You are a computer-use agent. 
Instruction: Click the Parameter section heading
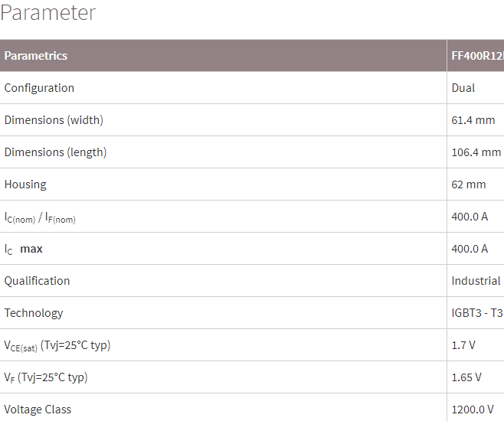pyautogui.click(x=48, y=12)
